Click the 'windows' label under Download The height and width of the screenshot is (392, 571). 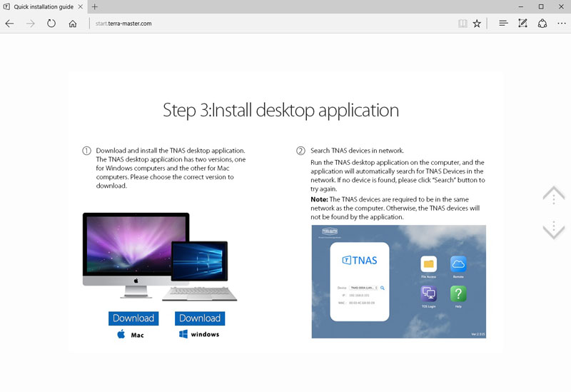[205, 334]
